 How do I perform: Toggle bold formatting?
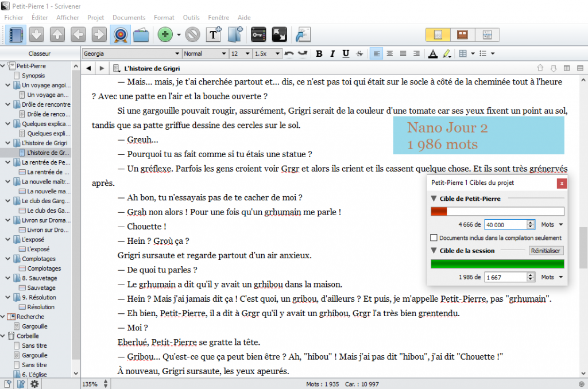pyautogui.click(x=319, y=53)
